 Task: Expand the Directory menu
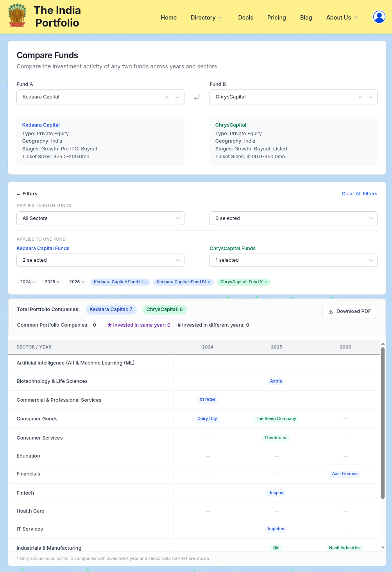(206, 18)
